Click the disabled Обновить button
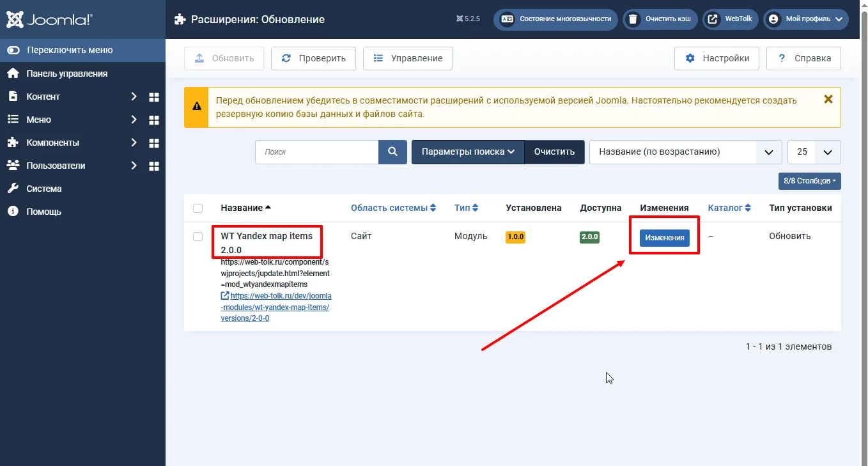The width and height of the screenshot is (868, 466). [224, 58]
